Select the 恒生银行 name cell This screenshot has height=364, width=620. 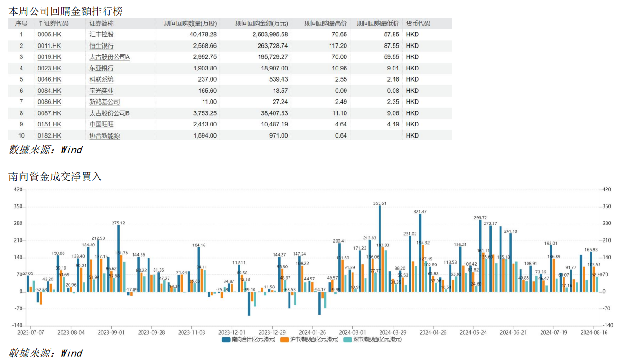point(101,46)
